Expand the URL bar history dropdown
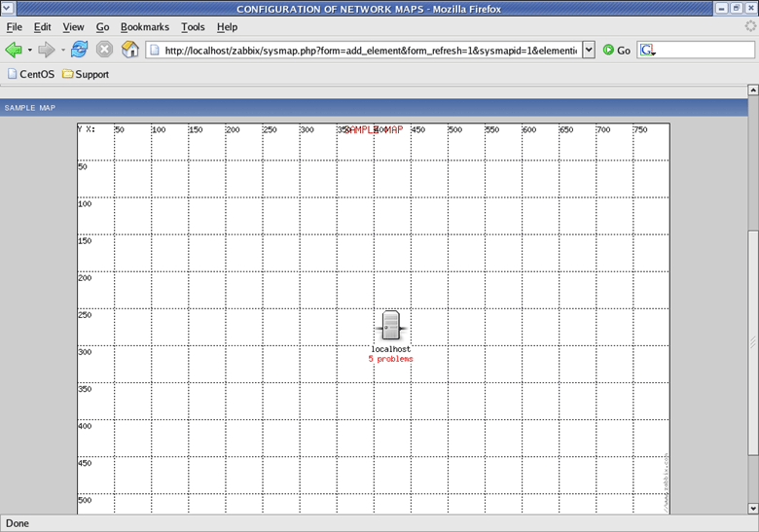759x532 pixels. point(588,50)
